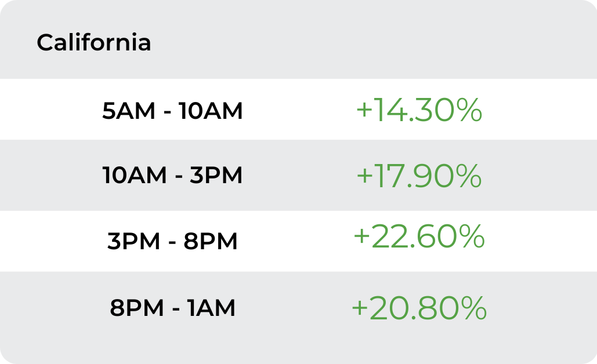Click the +14.30% percentage value

419,110
